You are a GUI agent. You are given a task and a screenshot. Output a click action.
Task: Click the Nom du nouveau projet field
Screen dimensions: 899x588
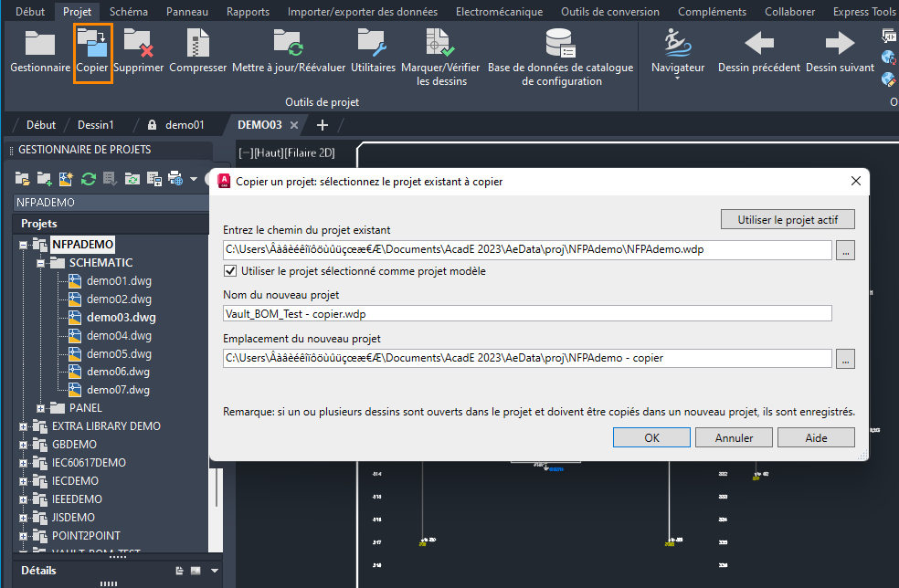527,313
